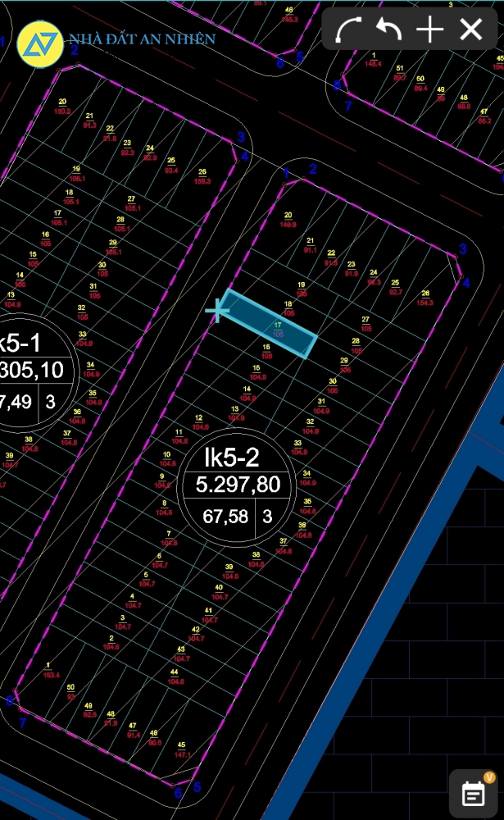Tap the cyan crosshair marker
This screenshot has height=820, width=504.
pyautogui.click(x=216, y=310)
